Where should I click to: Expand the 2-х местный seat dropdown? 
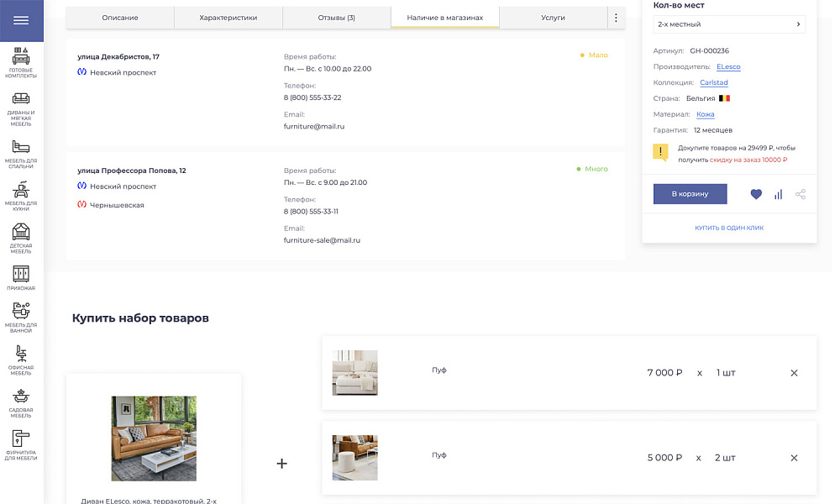[728, 24]
